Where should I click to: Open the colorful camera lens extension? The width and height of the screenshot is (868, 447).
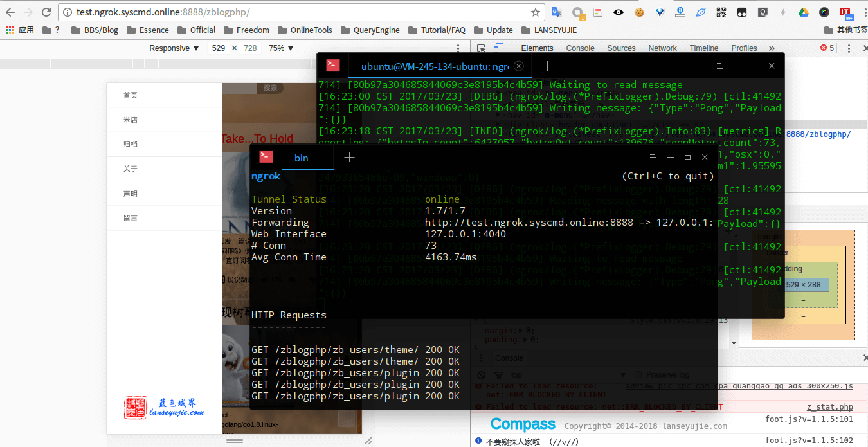824,12
